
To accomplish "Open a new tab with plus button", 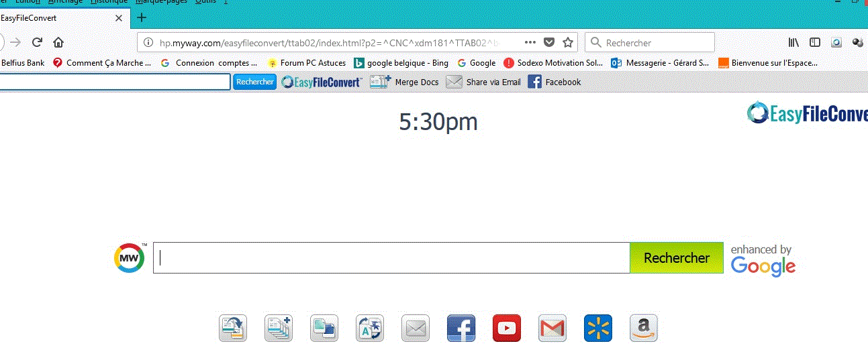I will point(141,17).
